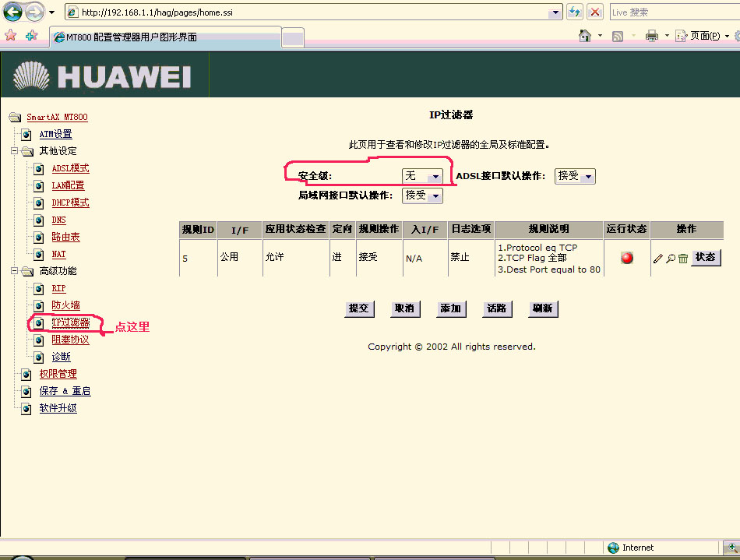Click the browser home icon
740x560 pixels.
click(x=585, y=36)
